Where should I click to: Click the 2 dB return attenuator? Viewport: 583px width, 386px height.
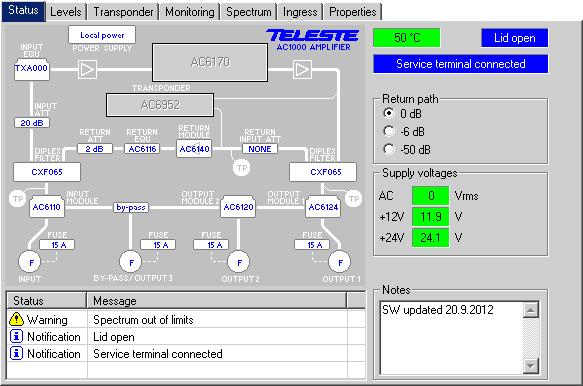point(94,149)
